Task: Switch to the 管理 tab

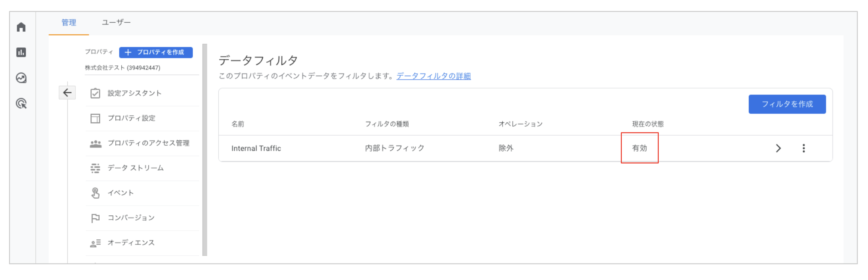Action: point(69,22)
